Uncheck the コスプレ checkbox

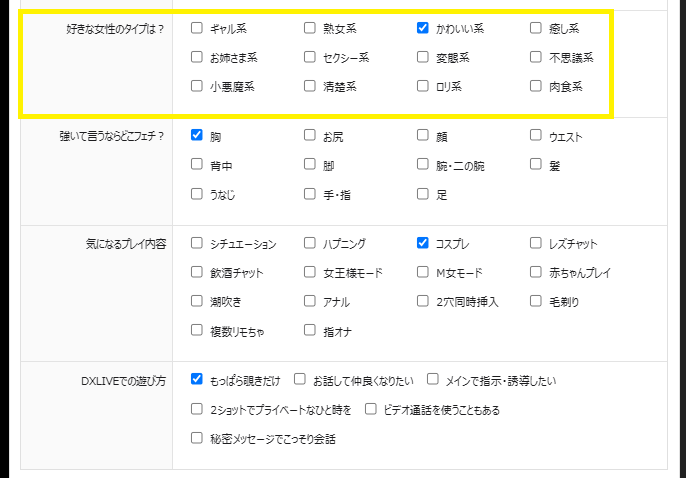tap(423, 243)
